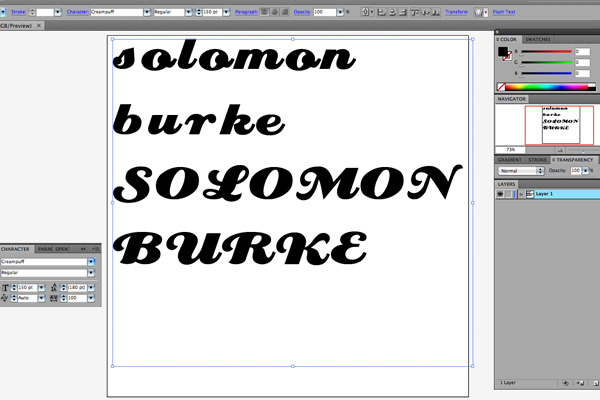Click the blue B channel slider
This screenshot has height=400, width=600.
(546, 73)
